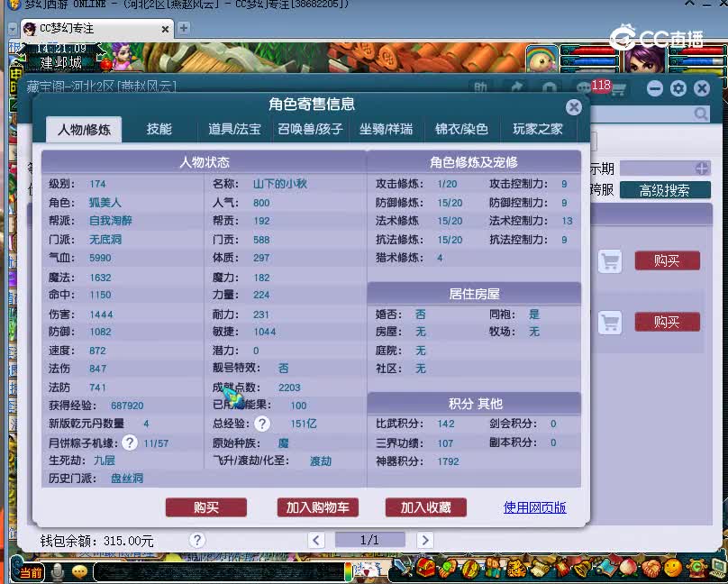Switch to the 锦衣/染色 tab

(461, 129)
